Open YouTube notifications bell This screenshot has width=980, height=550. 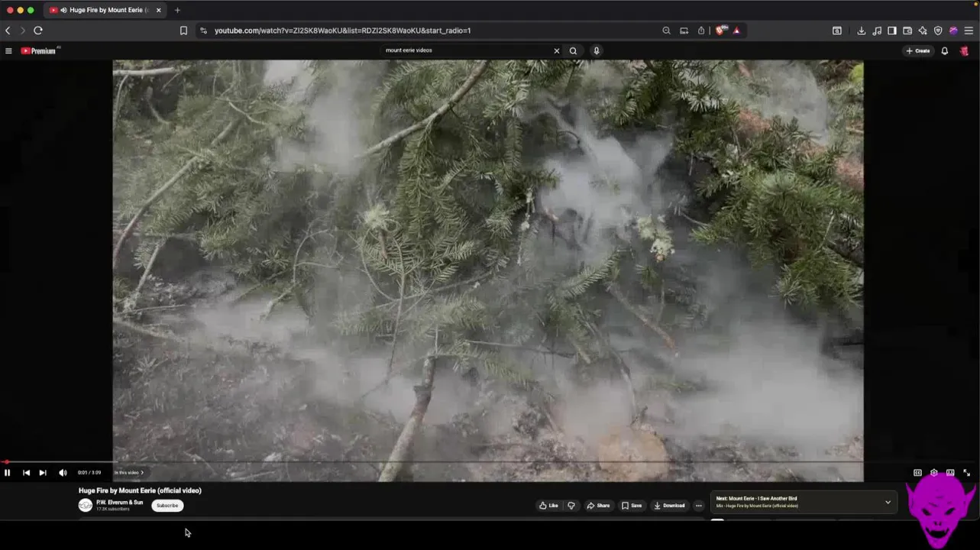(945, 51)
